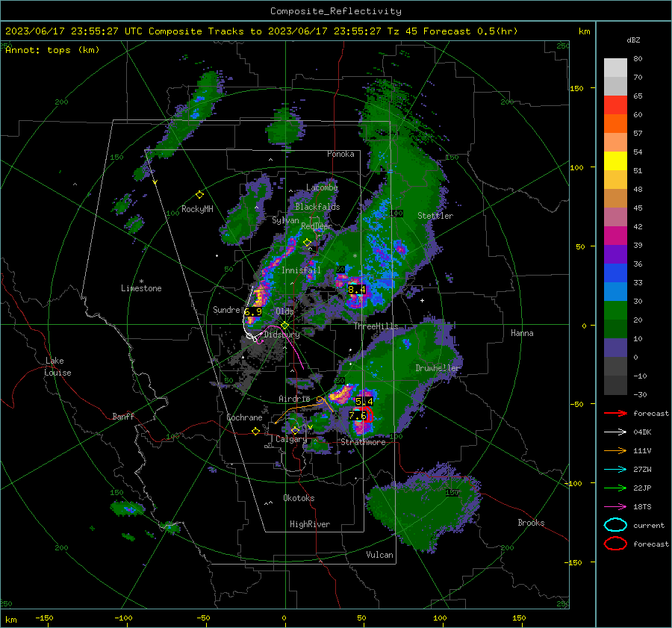This screenshot has height=628, width=672.
Task: Click the magenta 18TS track arrow in legend
Action: pos(615,507)
